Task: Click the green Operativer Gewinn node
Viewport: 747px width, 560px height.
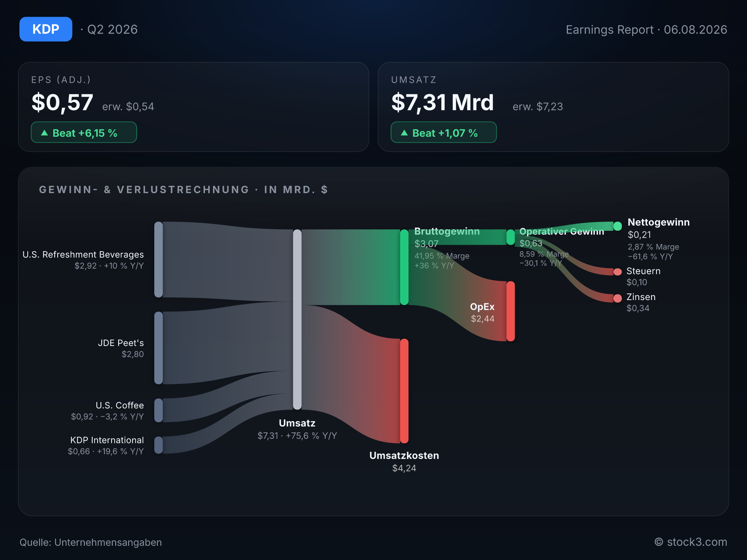Action: point(511,237)
